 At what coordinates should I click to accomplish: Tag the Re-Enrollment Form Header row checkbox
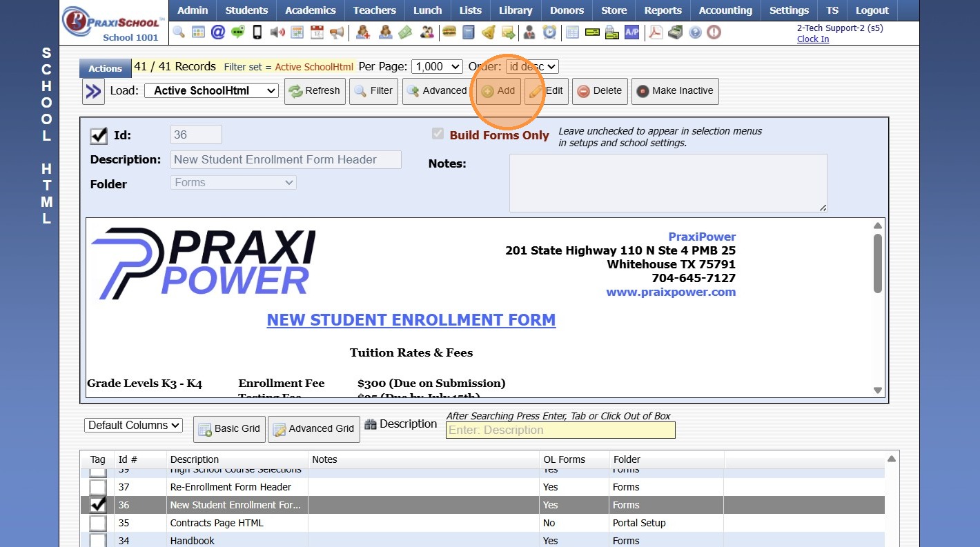tap(98, 487)
